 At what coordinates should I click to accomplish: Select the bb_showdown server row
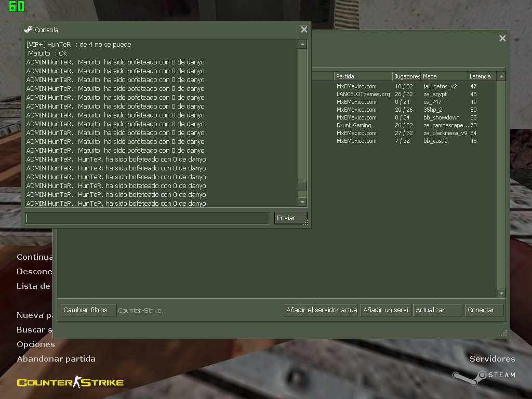404,117
